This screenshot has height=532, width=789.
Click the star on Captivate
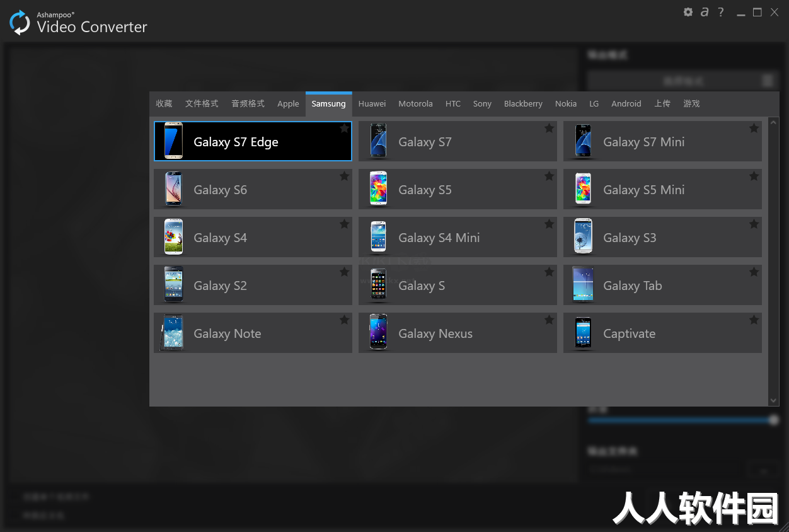pos(754,320)
